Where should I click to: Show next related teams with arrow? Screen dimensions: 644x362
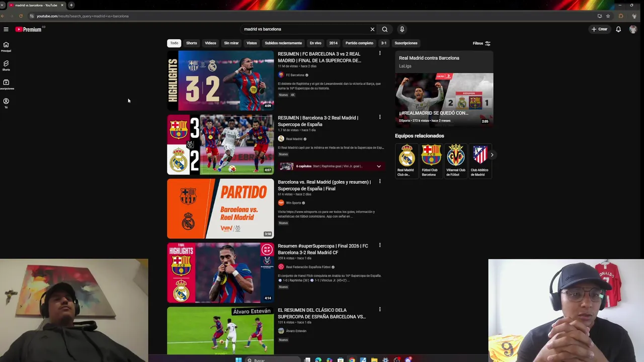tap(492, 155)
